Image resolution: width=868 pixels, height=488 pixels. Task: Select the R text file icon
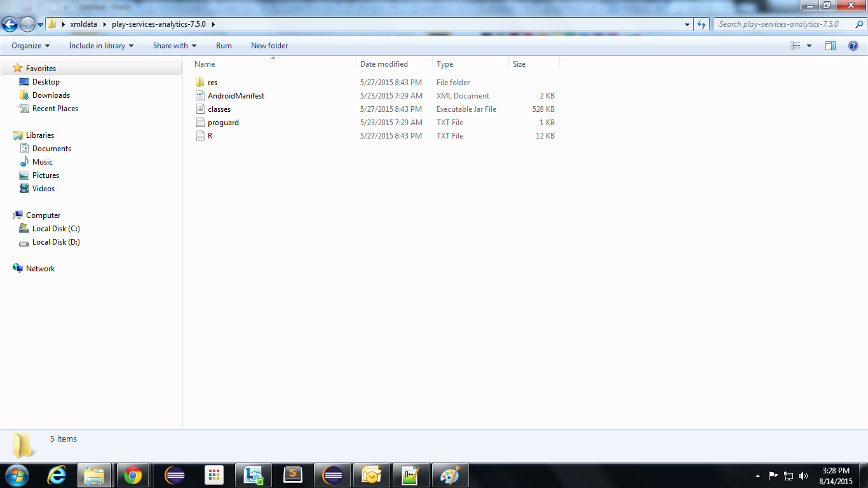[x=200, y=136]
